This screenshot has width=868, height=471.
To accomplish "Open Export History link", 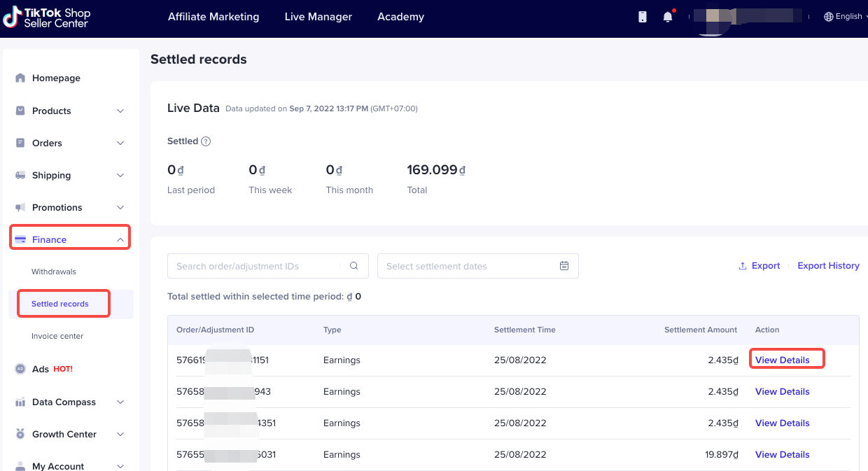I will [x=828, y=266].
